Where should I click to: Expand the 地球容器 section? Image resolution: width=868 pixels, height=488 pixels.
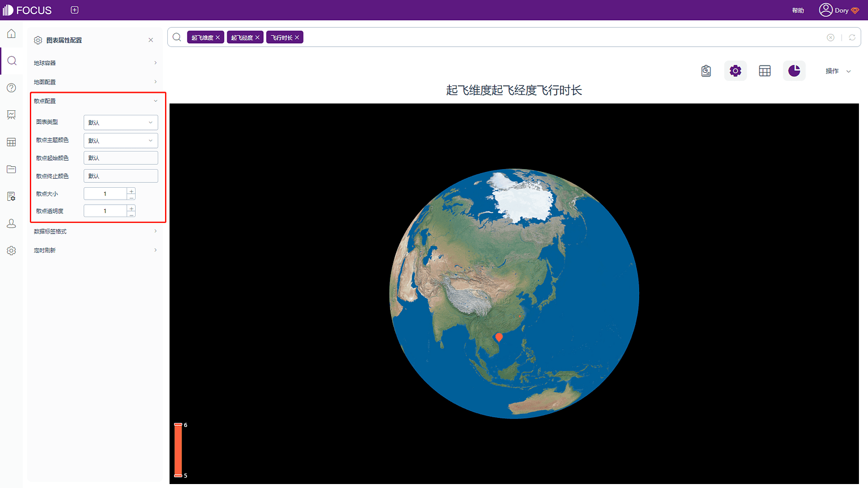pyautogui.click(x=95, y=63)
